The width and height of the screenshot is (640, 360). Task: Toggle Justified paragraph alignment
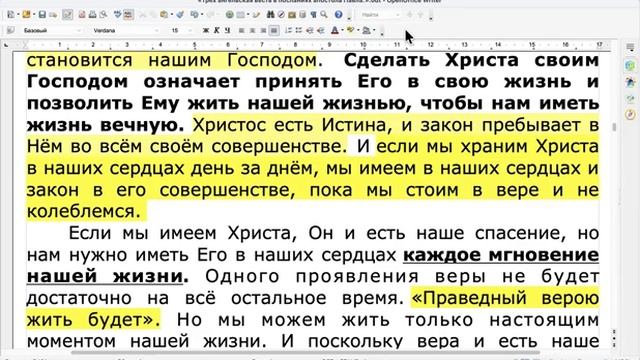(x=274, y=30)
